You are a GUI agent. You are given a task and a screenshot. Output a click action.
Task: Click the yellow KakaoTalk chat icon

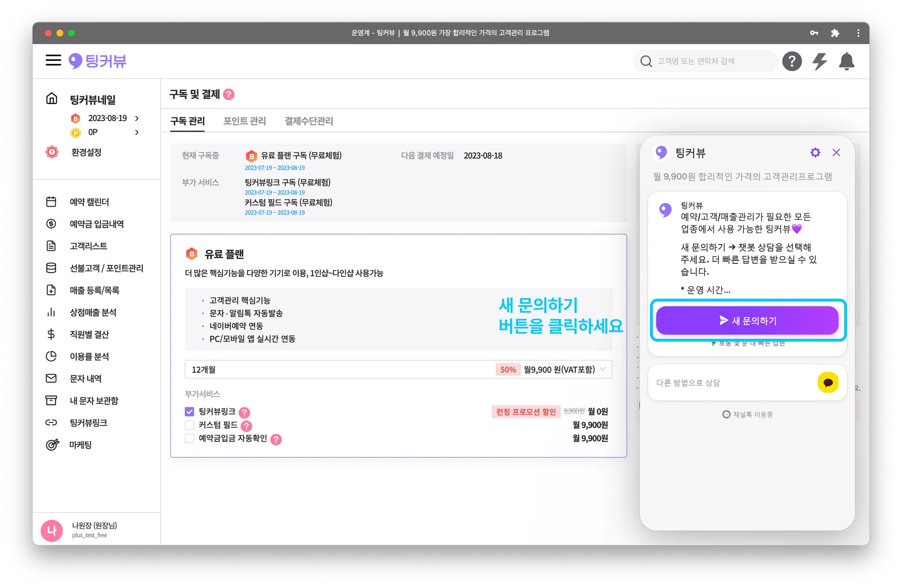(828, 382)
